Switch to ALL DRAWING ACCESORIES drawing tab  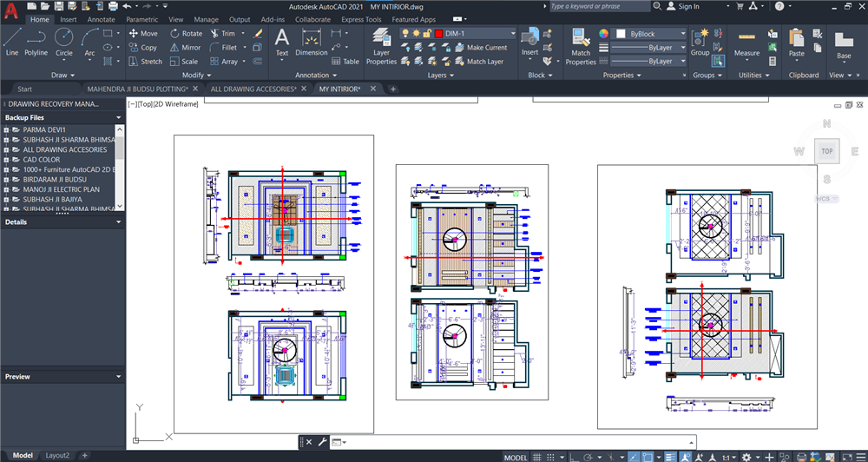[253, 89]
